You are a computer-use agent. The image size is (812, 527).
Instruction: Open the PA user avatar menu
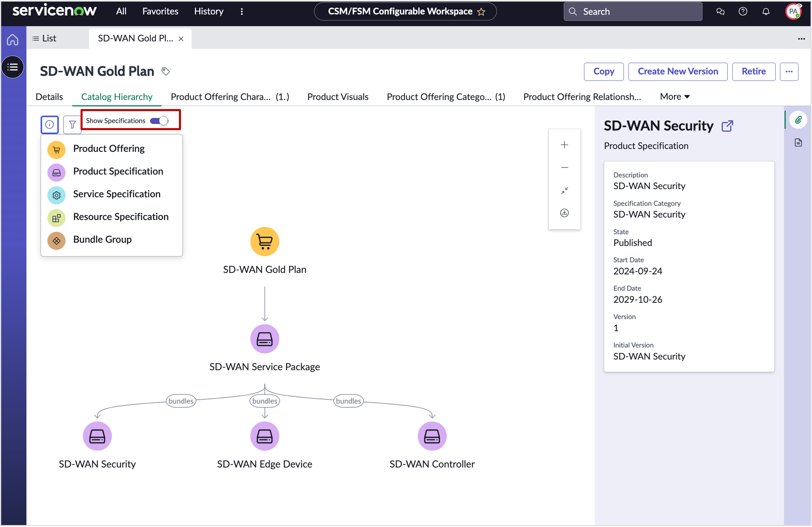point(793,12)
